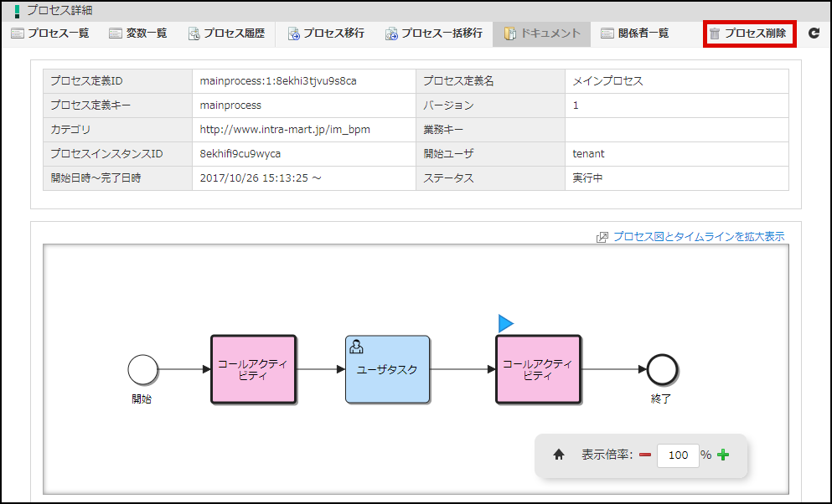Select the ユーザタスク node
Screen dimensions: 832x504
coord(387,369)
